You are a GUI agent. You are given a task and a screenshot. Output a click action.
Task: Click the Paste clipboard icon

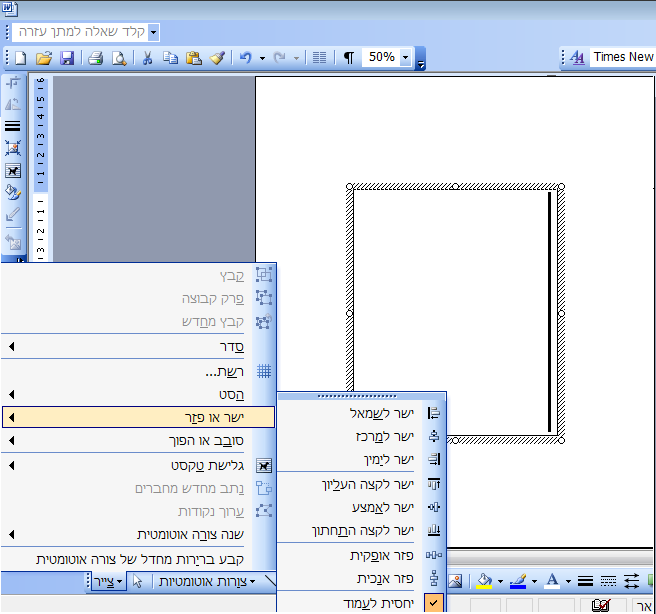[194, 58]
